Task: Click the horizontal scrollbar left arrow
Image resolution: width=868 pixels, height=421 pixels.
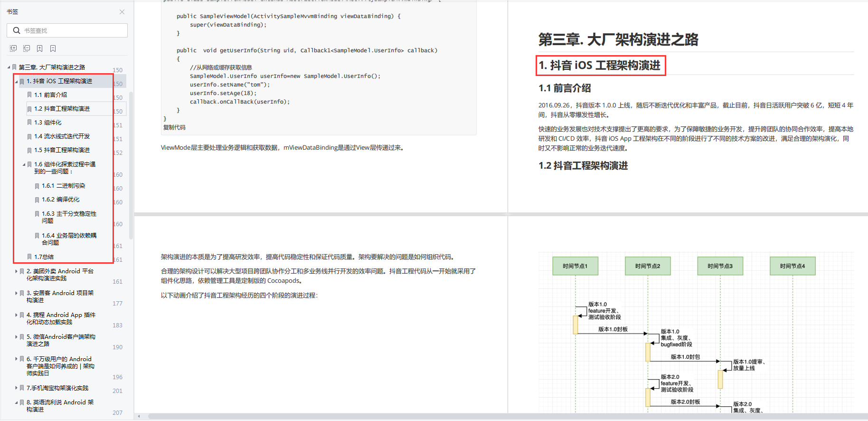Action: pos(139,416)
